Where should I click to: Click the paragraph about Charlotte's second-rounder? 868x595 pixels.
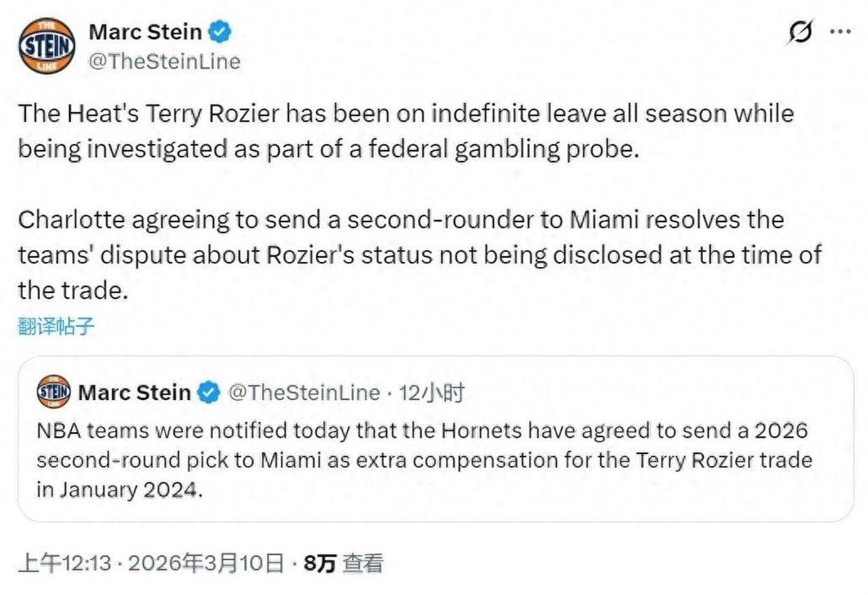click(x=419, y=255)
